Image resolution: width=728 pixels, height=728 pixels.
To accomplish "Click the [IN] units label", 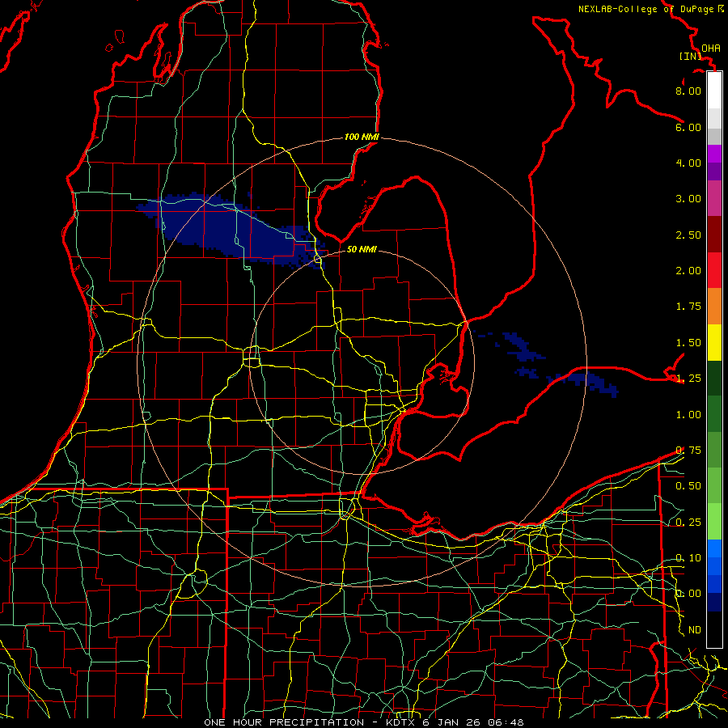I will pos(690,56).
